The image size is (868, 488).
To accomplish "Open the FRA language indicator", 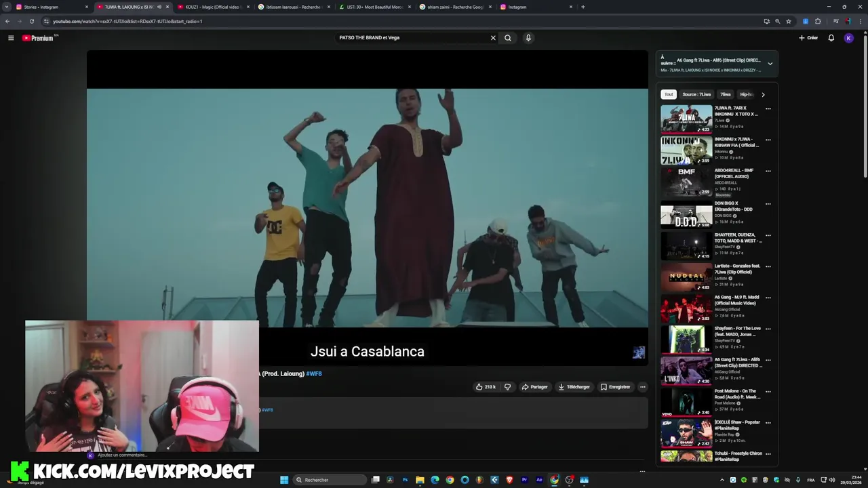I will [810, 480].
